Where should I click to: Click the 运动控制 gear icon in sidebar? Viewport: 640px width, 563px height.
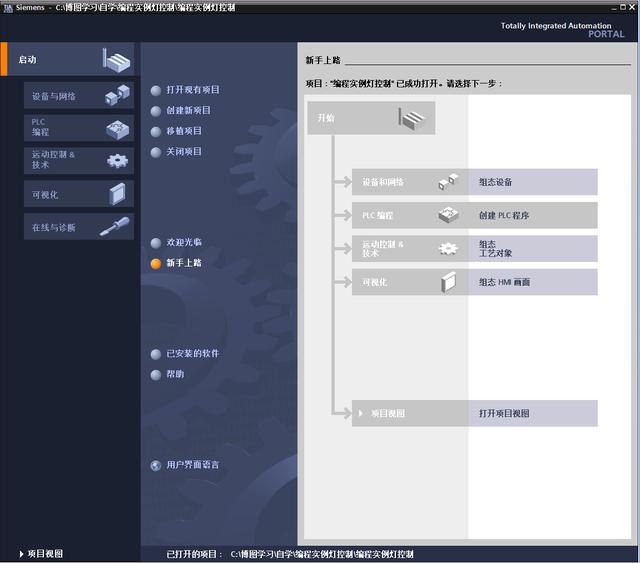coord(118,160)
